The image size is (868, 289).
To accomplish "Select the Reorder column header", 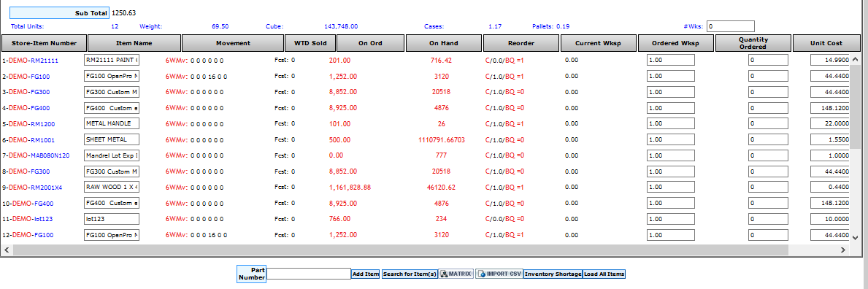I will [x=521, y=42].
